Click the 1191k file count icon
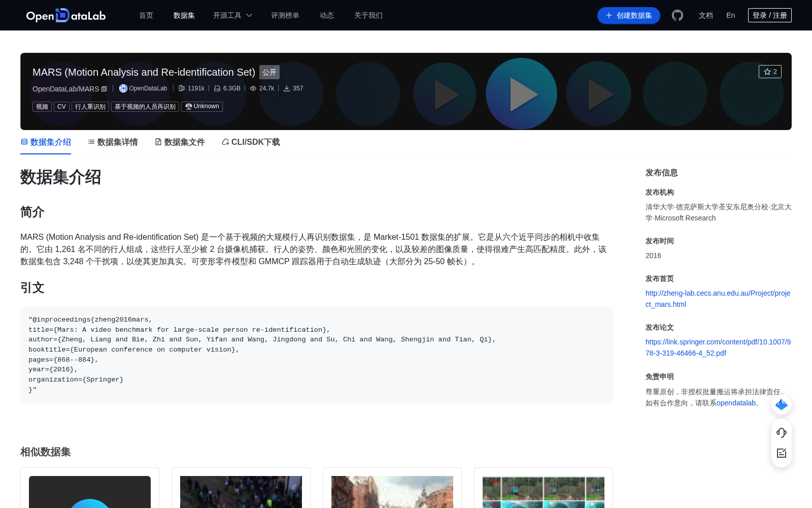 point(182,88)
